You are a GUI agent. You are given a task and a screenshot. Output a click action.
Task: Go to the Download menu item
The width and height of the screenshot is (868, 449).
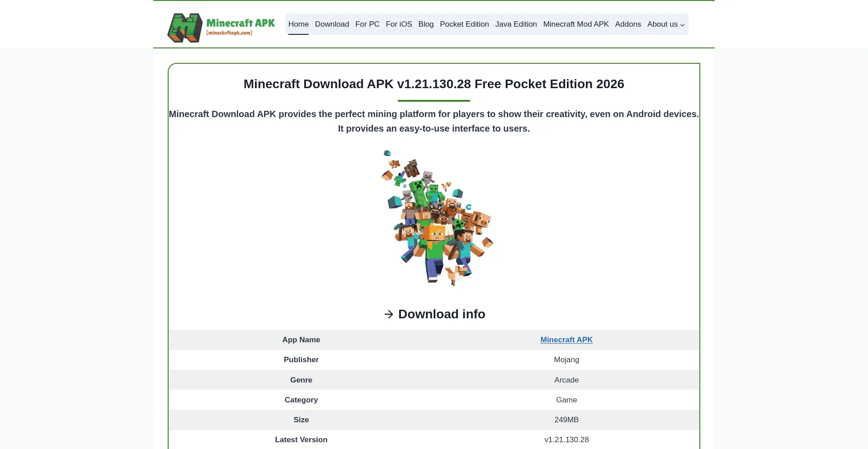click(332, 24)
